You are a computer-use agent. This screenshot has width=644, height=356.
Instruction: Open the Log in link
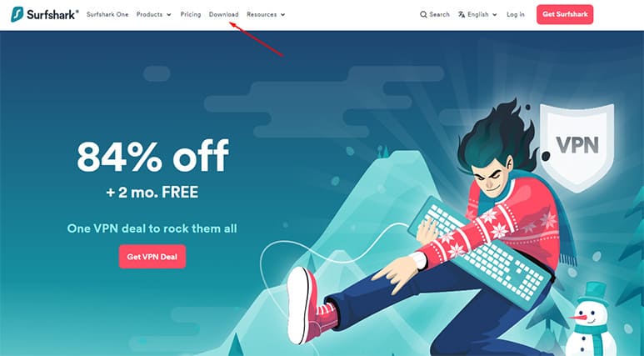coord(516,14)
